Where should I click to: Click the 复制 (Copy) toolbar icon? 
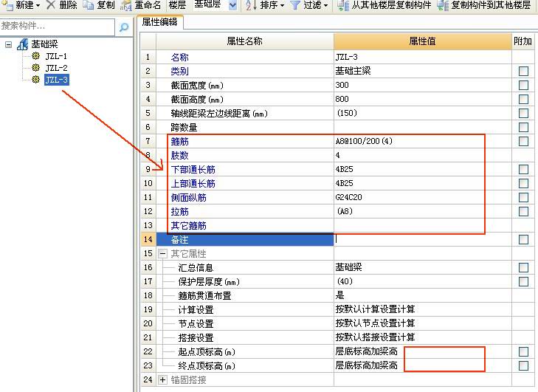pyautogui.click(x=89, y=5)
